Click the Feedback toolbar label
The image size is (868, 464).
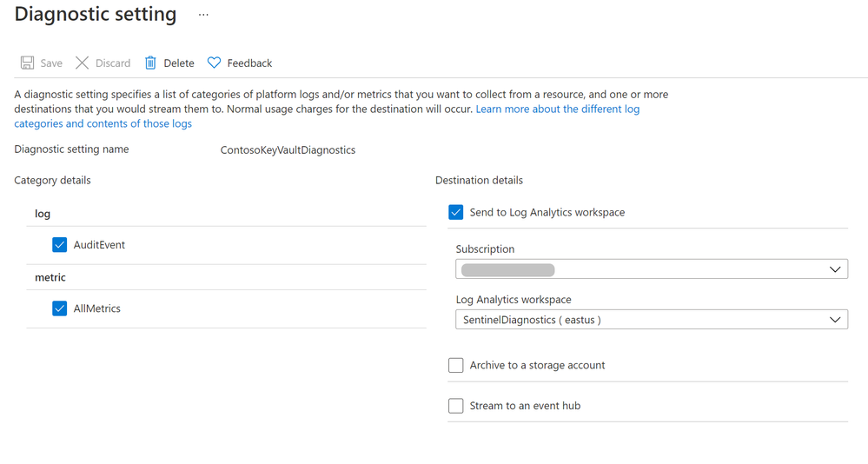249,63
